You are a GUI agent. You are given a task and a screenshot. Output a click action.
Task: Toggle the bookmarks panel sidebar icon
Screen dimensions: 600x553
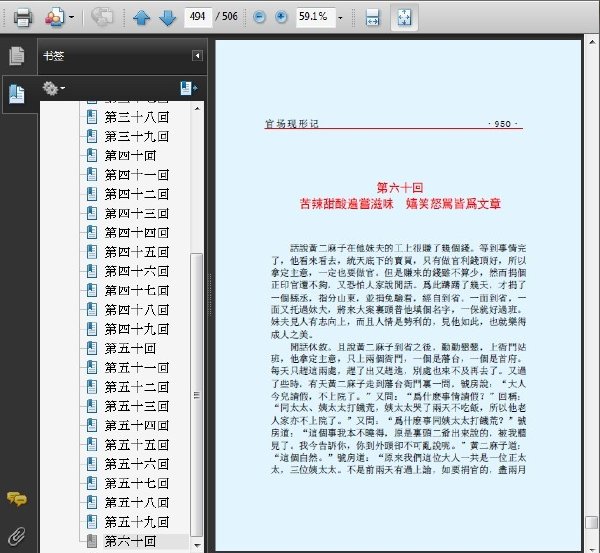pyautogui.click(x=16, y=94)
